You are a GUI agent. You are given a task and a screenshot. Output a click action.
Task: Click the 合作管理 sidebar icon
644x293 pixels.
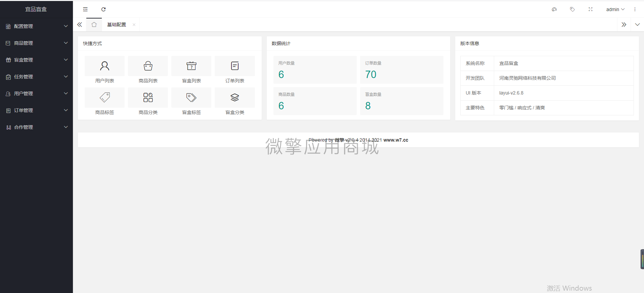point(8,127)
